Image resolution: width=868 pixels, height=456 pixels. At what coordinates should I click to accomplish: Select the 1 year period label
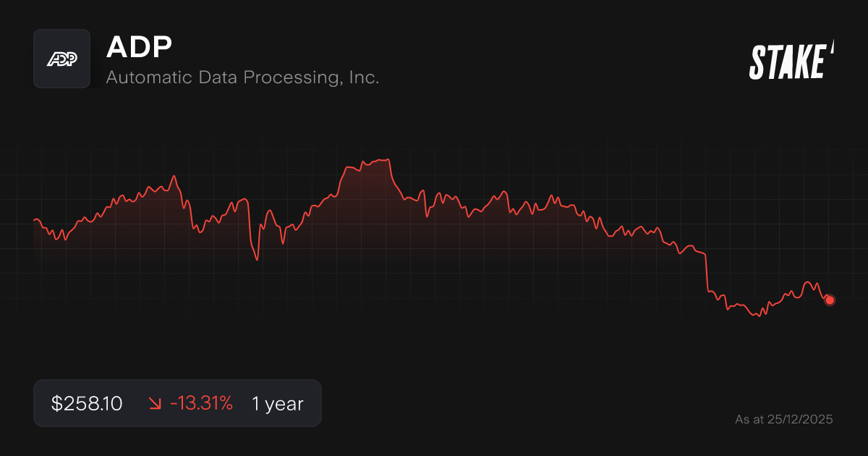tap(277, 404)
